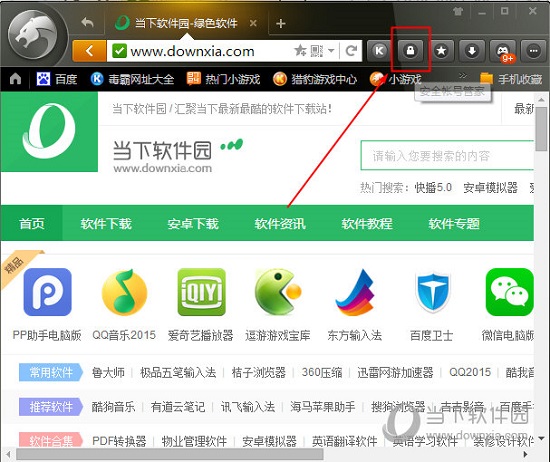Image resolution: width=550 pixels, height=462 pixels.
Task: Expand the address bar dropdown arrow
Action: pos(331,51)
